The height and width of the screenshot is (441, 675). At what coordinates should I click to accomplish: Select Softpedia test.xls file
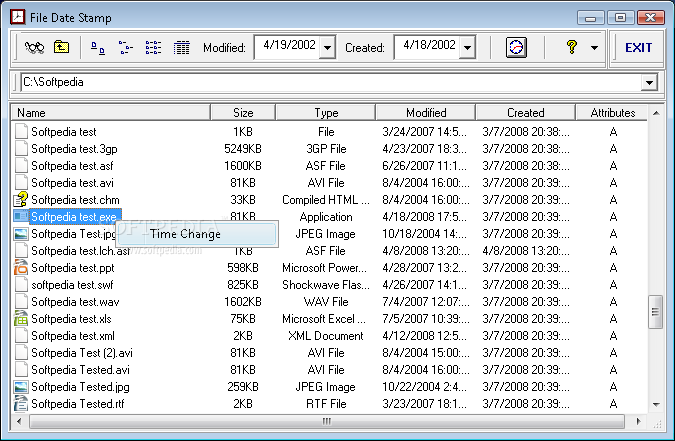coord(71,319)
